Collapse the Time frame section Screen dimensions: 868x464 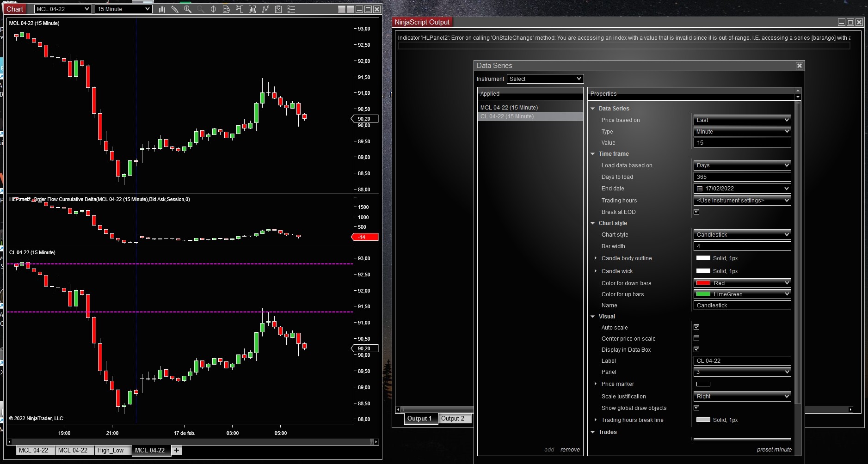593,154
